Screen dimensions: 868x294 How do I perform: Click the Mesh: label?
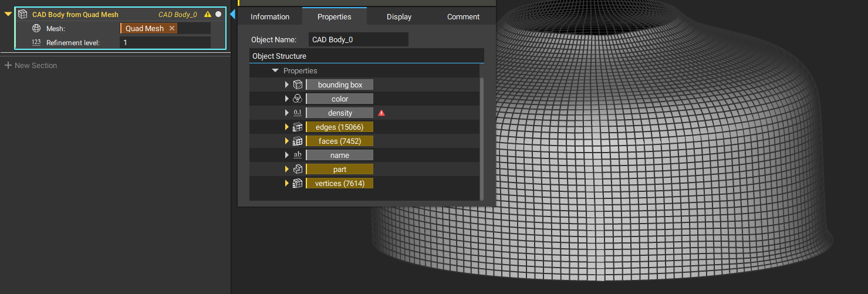(56, 28)
